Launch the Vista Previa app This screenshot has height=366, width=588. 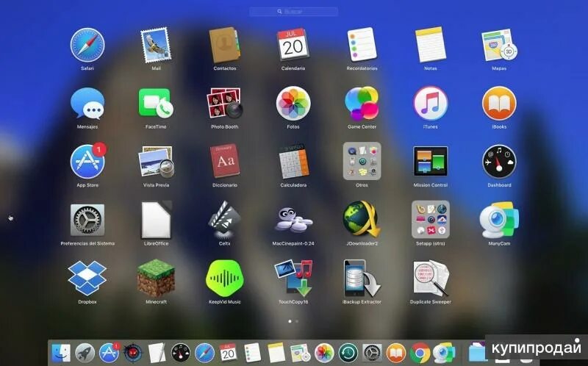(x=156, y=162)
